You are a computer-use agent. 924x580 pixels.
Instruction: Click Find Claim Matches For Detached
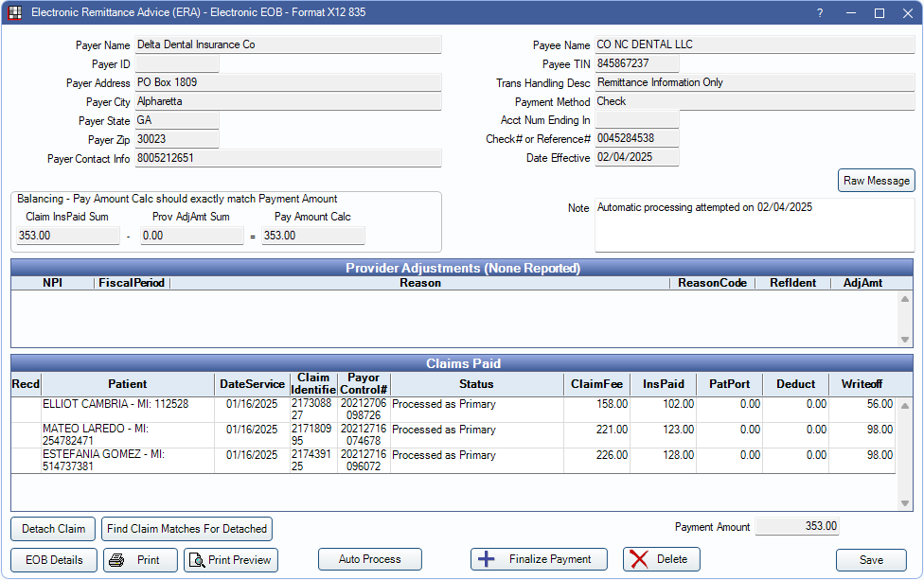[x=187, y=529]
